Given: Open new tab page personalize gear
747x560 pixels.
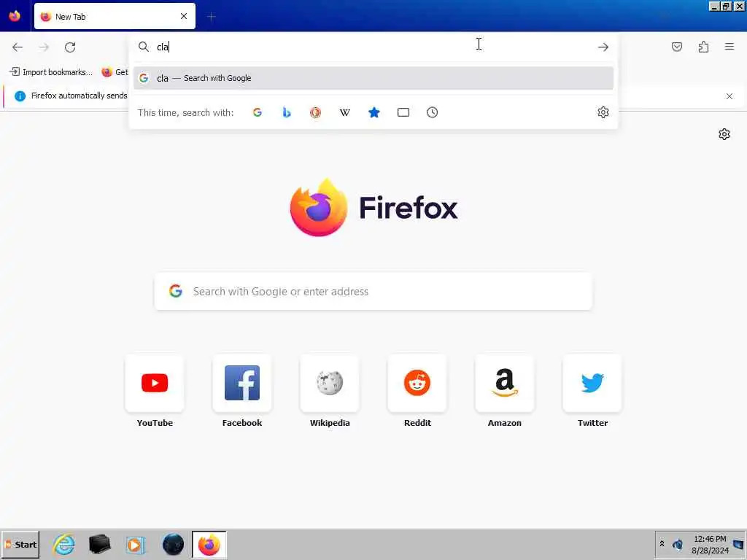Looking at the screenshot, I should click(x=724, y=134).
